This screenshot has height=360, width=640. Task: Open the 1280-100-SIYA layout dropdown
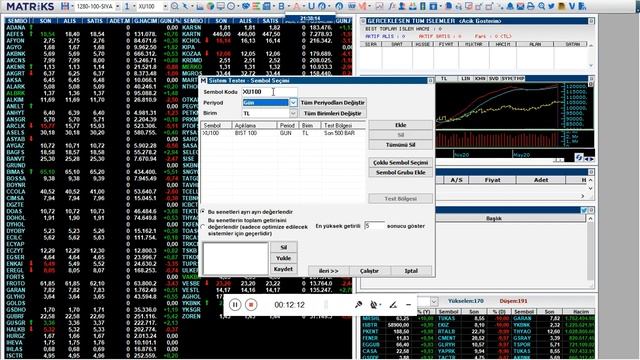tap(118, 7)
